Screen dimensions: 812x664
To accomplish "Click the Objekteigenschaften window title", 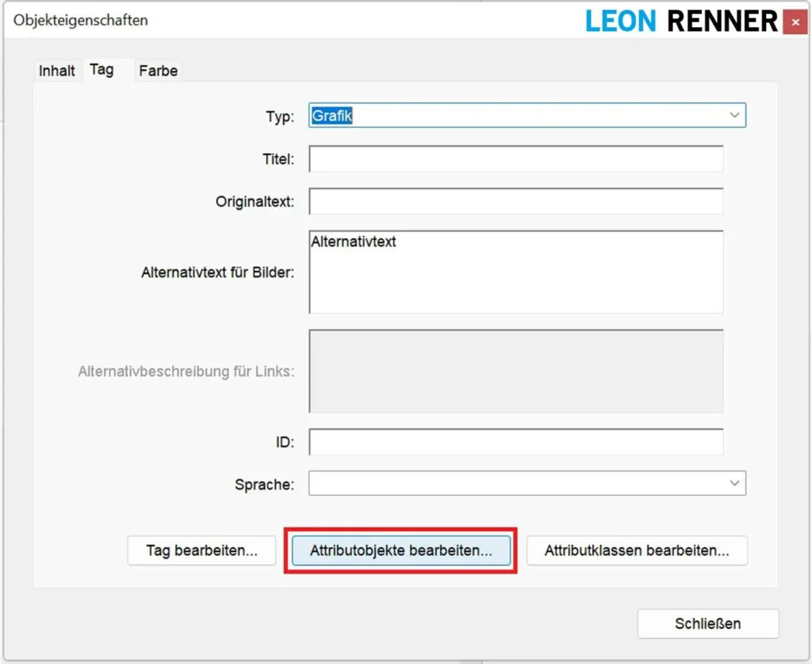I will [81, 21].
